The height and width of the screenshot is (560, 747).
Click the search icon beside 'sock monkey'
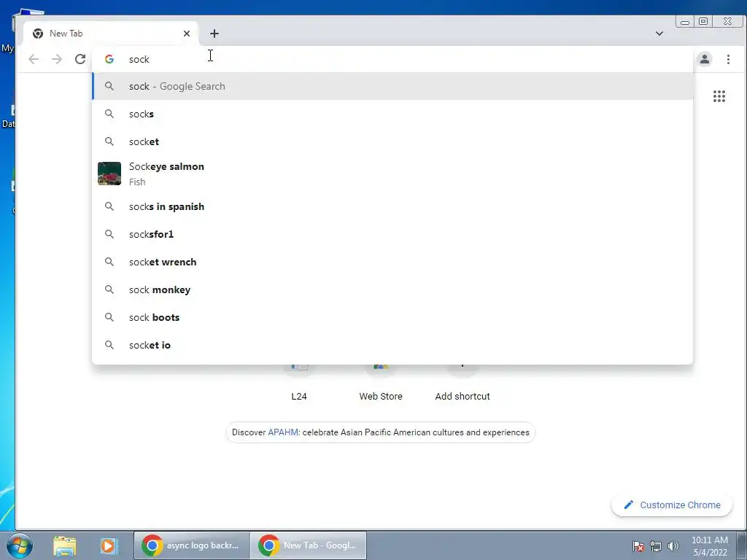pos(109,289)
